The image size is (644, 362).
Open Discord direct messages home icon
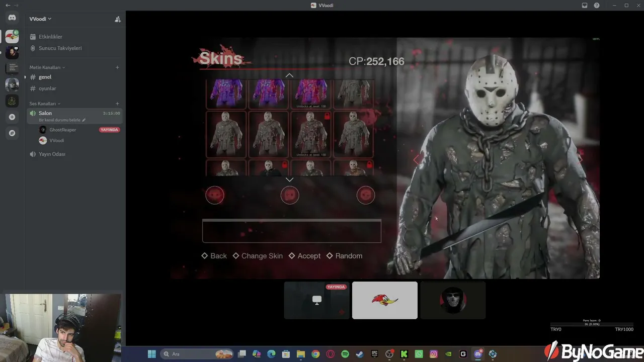(x=12, y=18)
